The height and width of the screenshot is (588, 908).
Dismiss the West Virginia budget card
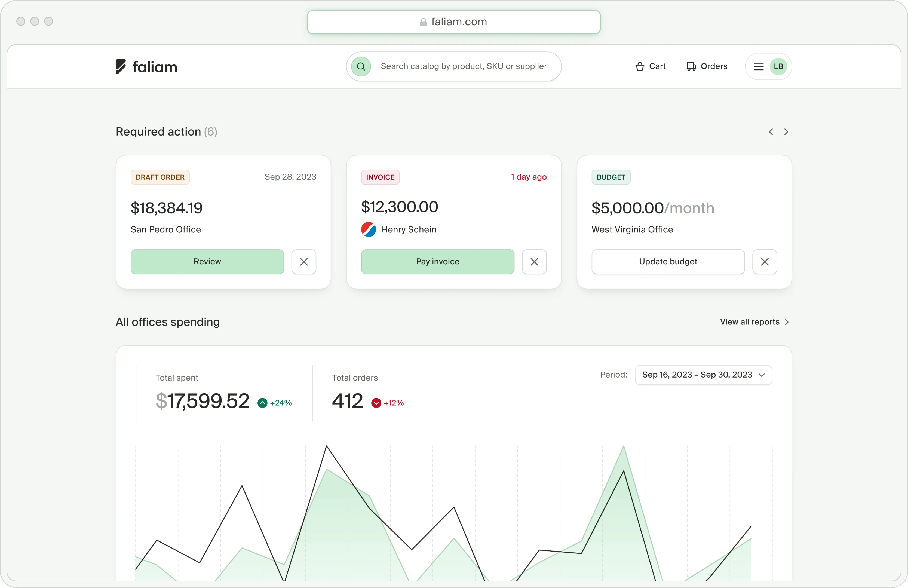tap(765, 262)
